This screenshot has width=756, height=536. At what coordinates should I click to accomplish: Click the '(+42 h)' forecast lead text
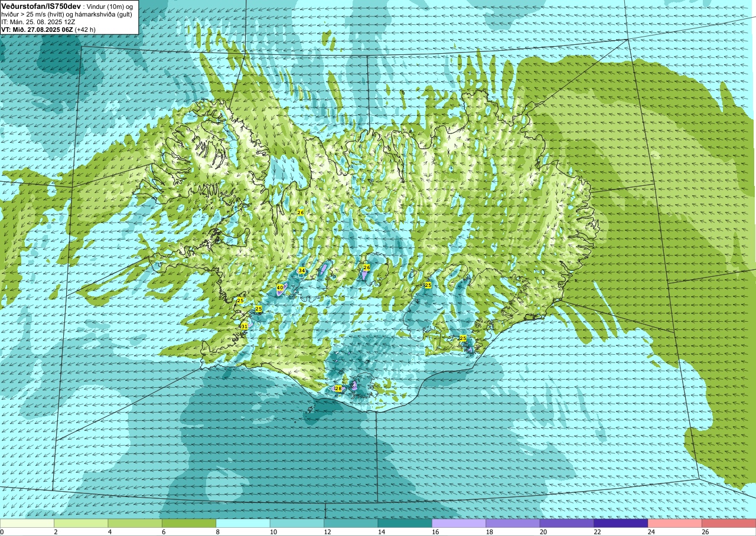pos(85,30)
